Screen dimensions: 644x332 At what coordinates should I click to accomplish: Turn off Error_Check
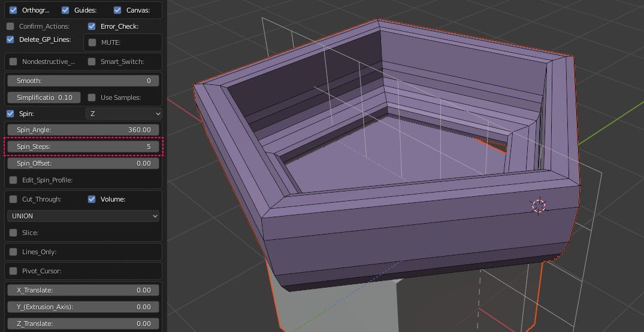click(92, 26)
